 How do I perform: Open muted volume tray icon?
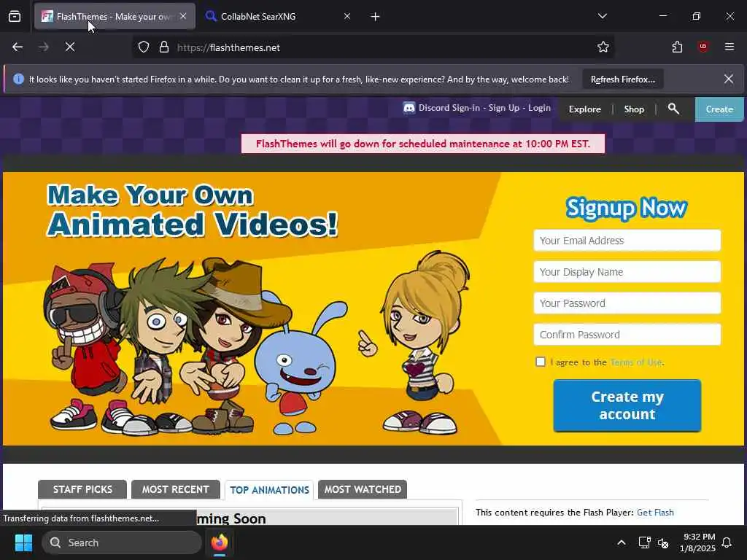coord(663,542)
